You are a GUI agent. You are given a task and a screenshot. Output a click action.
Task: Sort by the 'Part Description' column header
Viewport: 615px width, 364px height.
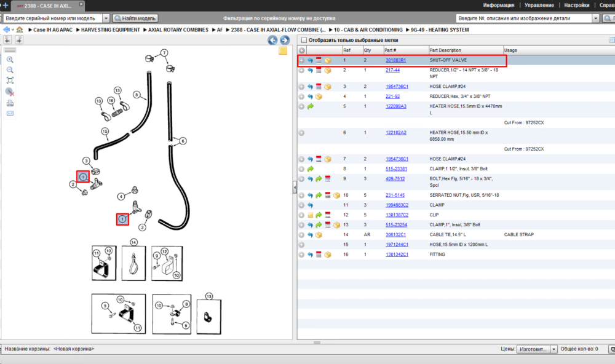pos(466,50)
